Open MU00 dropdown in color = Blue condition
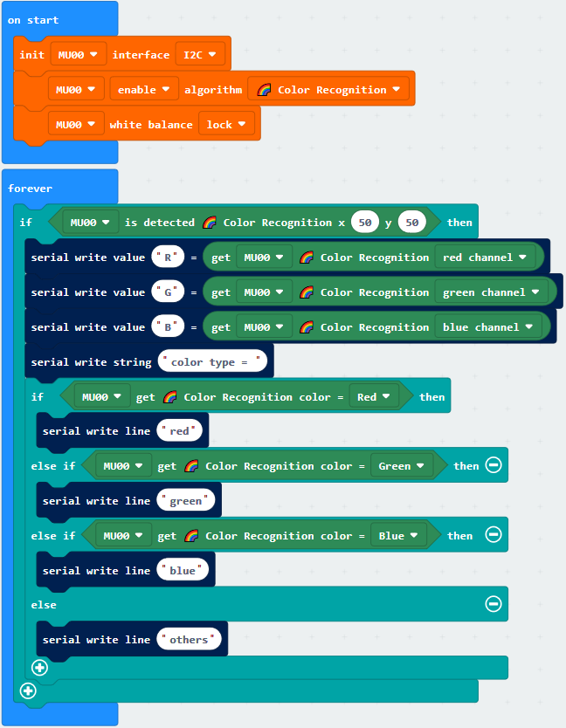This screenshot has width=566, height=728. [x=123, y=536]
